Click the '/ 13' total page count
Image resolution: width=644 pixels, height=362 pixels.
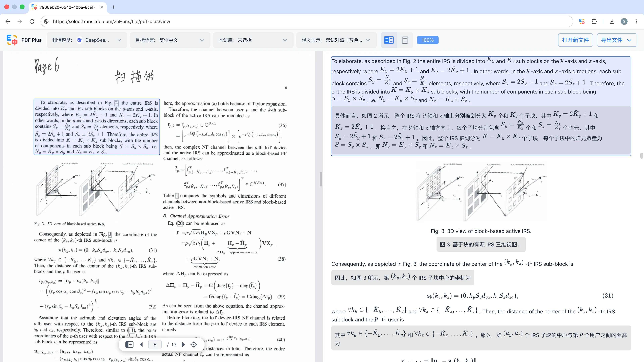[172, 345]
